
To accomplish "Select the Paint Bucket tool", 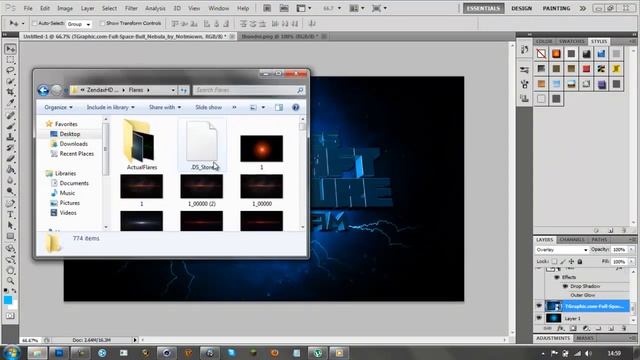I will [x=11, y=169].
